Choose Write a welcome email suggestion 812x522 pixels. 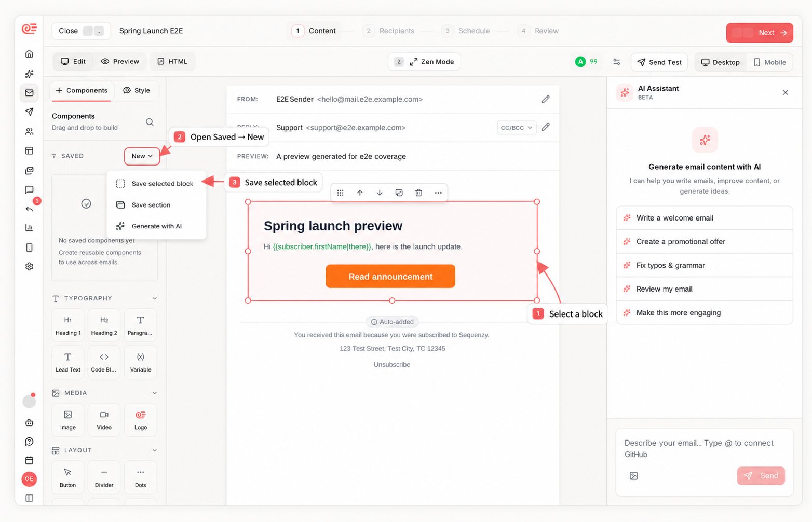pyautogui.click(x=705, y=218)
